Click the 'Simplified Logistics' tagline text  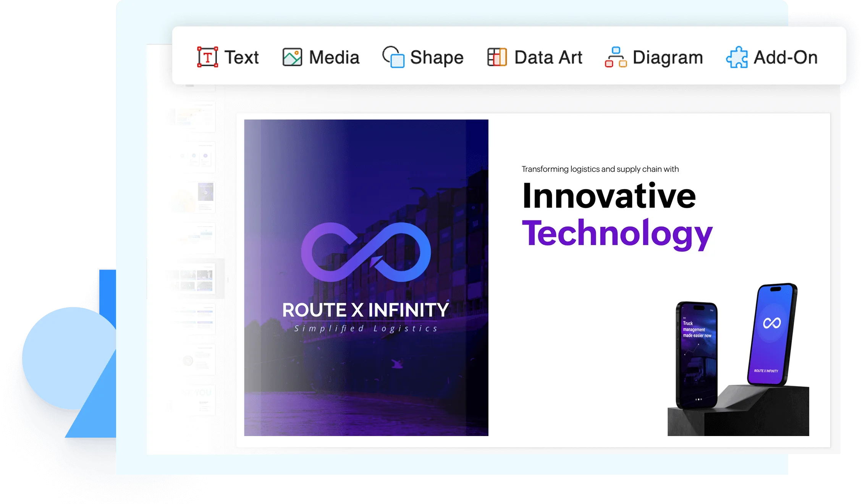365,329
